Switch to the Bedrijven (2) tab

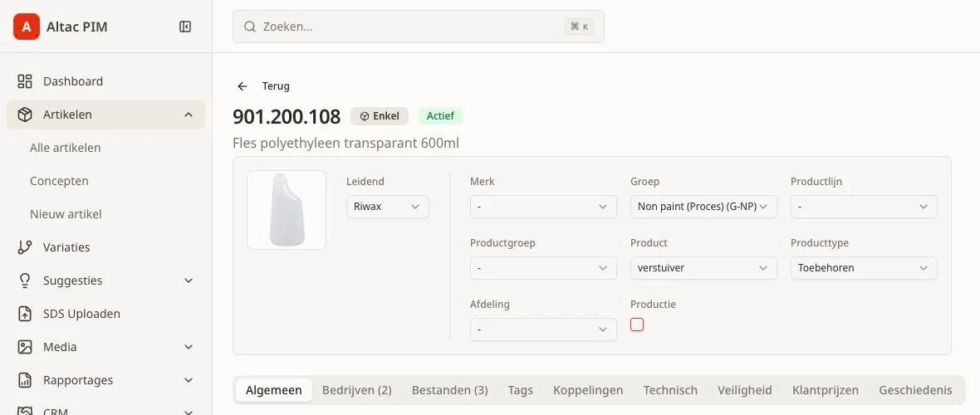click(357, 390)
